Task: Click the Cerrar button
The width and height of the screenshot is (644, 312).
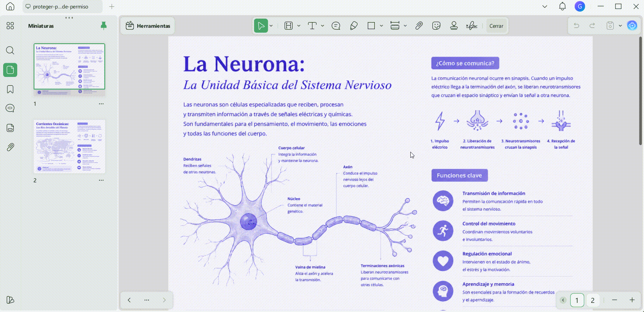Action: coord(496,26)
